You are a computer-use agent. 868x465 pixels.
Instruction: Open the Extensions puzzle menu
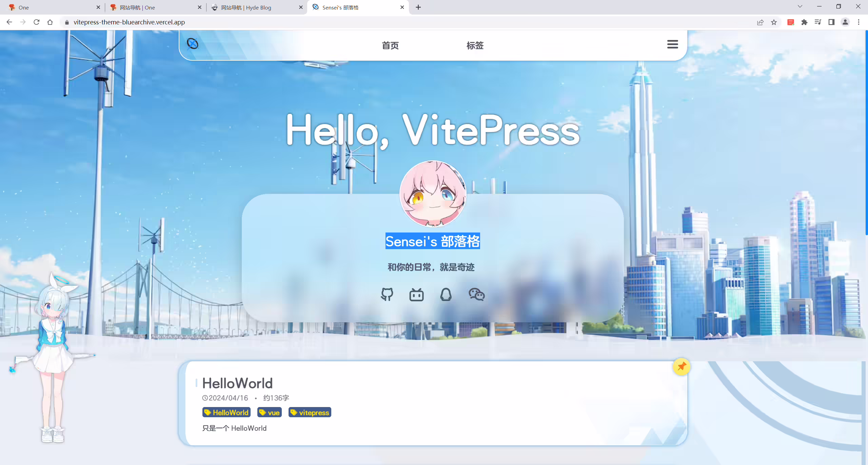point(804,22)
